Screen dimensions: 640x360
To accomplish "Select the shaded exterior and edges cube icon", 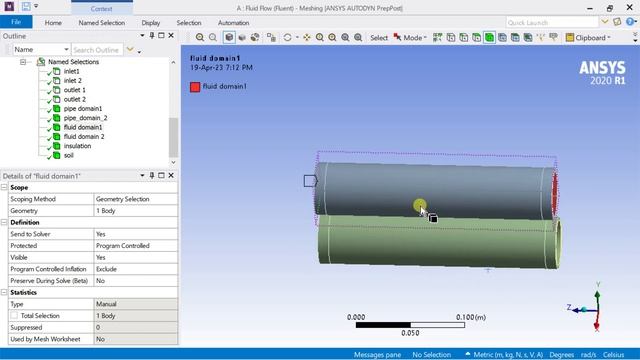I will [x=229, y=38].
